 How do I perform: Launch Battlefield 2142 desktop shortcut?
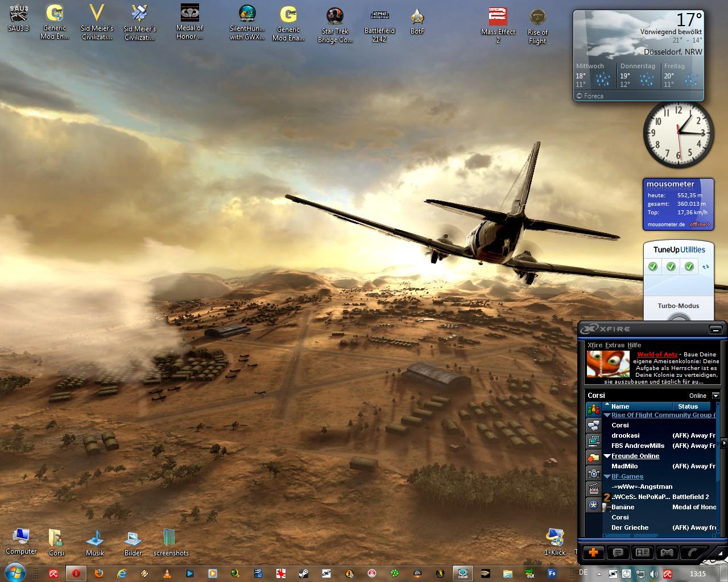[379, 25]
